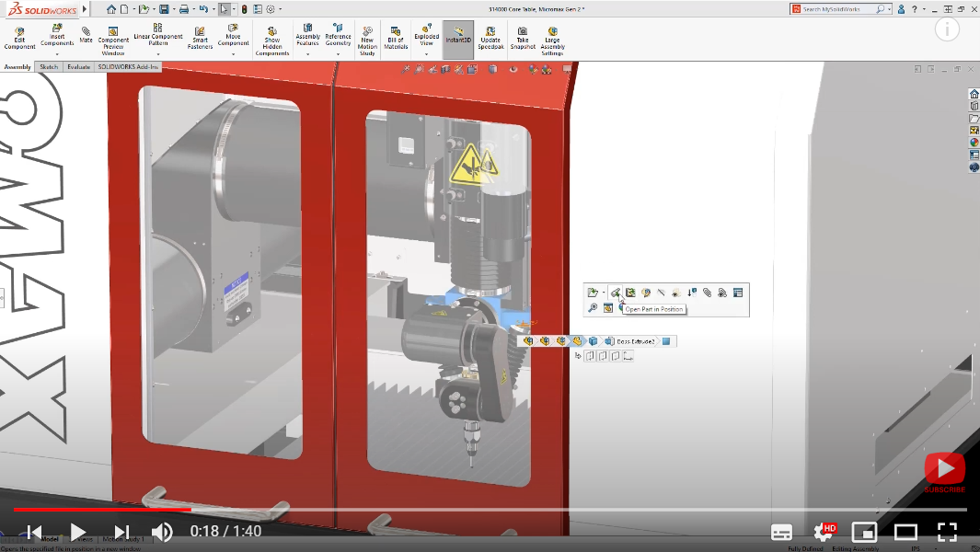Open Design Library tab in task pane
The width and height of the screenshot is (980, 552).
(x=974, y=107)
